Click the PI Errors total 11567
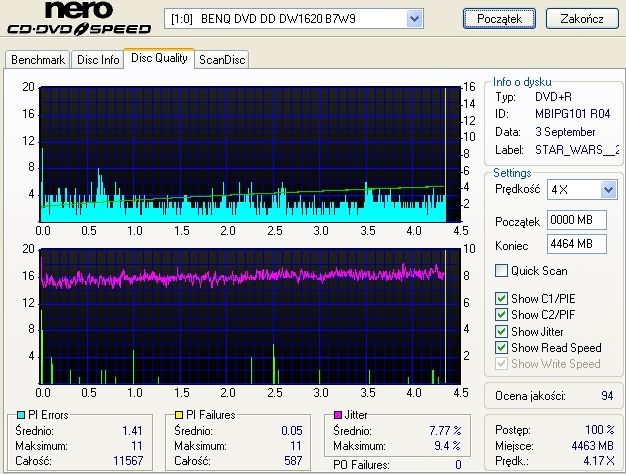 (128, 461)
